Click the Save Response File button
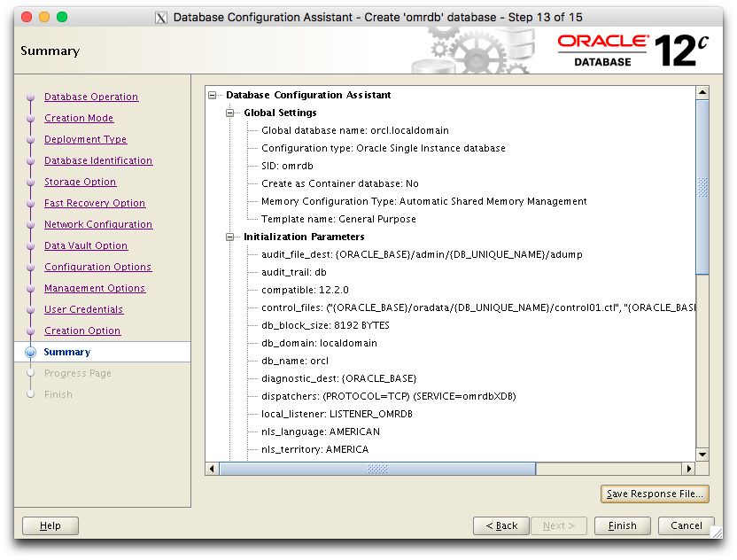Screen dimensions: 737x560 (655, 494)
